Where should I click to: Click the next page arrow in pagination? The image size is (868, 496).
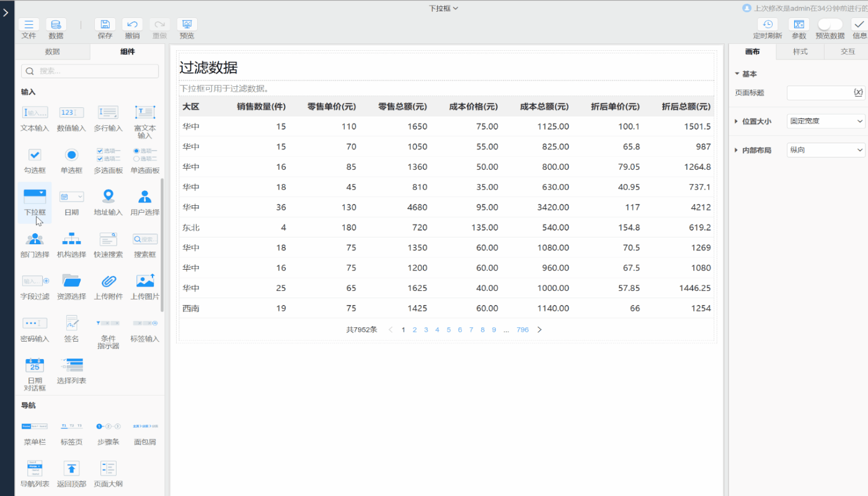coord(539,330)
